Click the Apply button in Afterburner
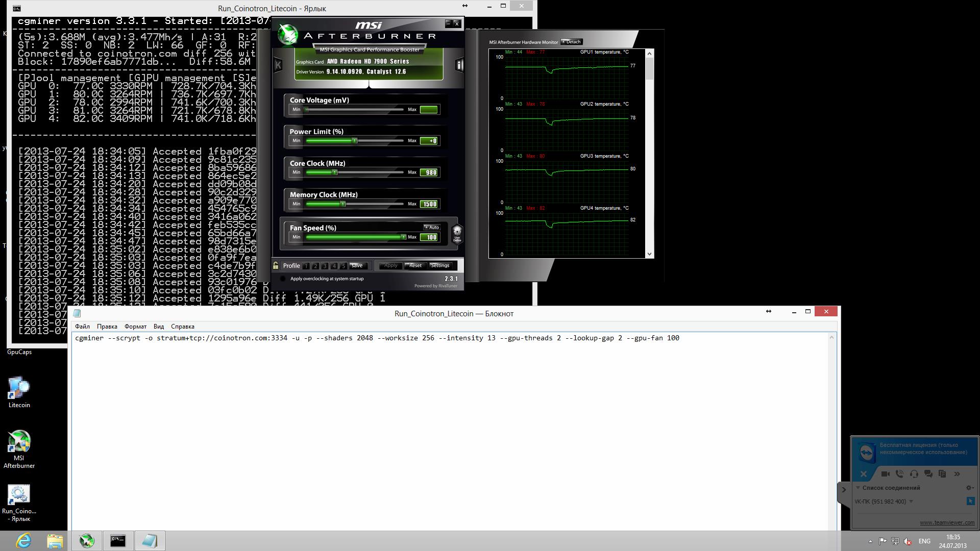Viewport: 980px width, 551px height. coord(390,265)
